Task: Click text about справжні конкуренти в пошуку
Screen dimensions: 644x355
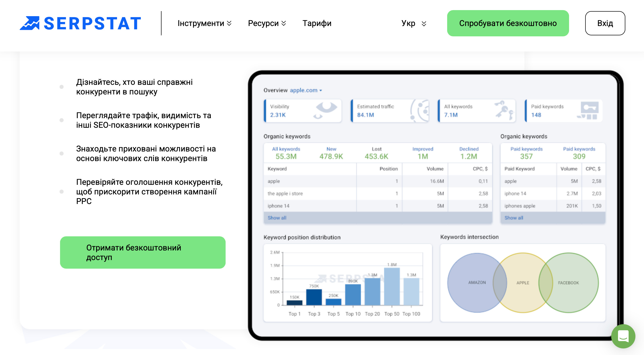Action: 135,87
